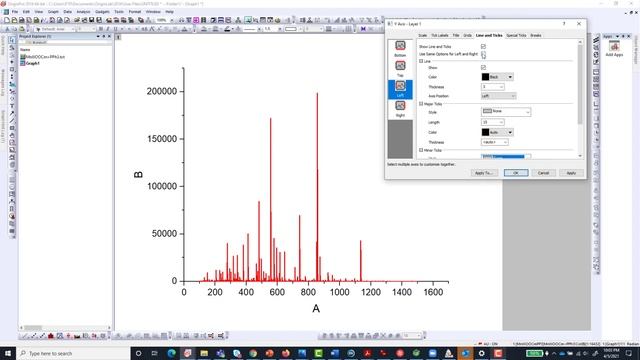The height and width of the screenshot is (360, 640).
Task: Click the dialog scroll down arrow
Action: pos(580,156)
